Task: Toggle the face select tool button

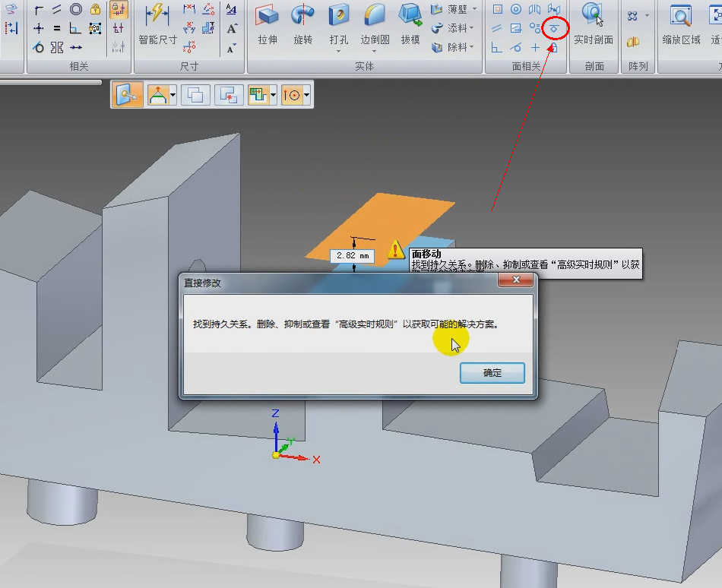Action: pyautogui.click(x=127, y=95)
